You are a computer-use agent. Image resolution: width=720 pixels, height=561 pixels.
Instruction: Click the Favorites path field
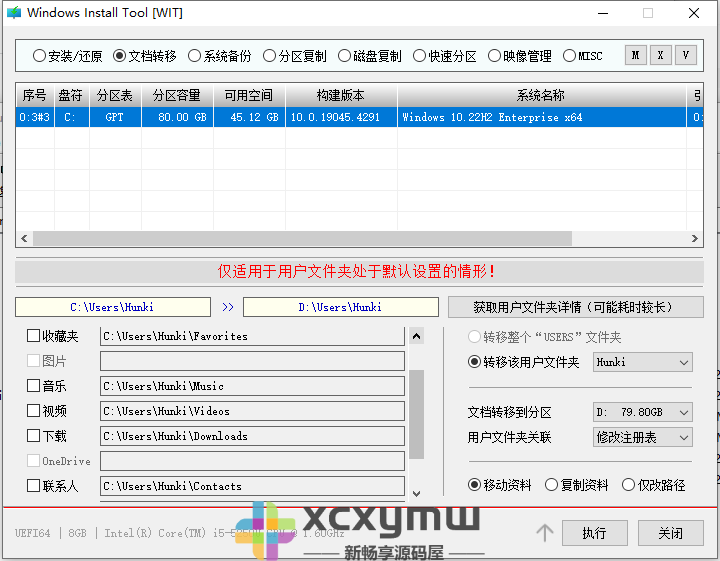click(252, 337)
